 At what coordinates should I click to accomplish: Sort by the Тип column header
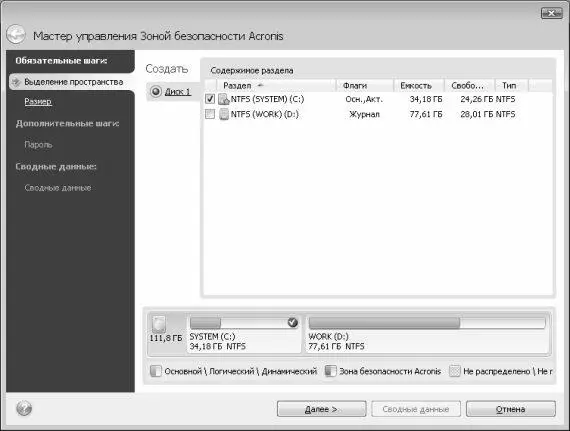point(512,86)
